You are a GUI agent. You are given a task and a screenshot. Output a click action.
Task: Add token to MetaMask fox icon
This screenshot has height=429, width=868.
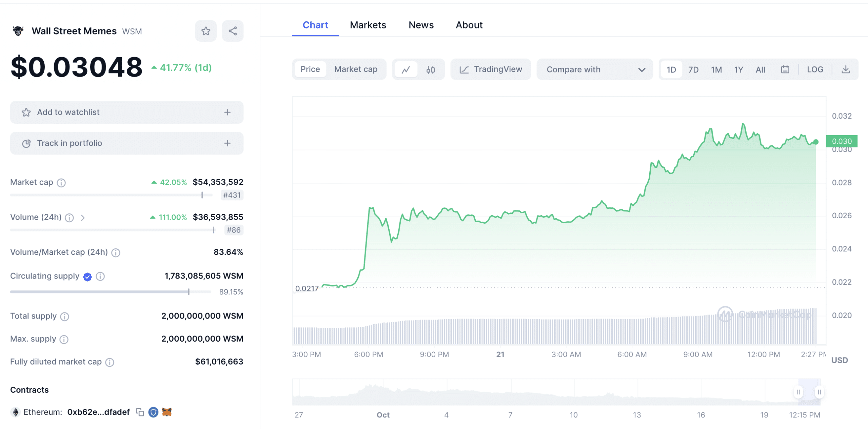tap(167, 412)
